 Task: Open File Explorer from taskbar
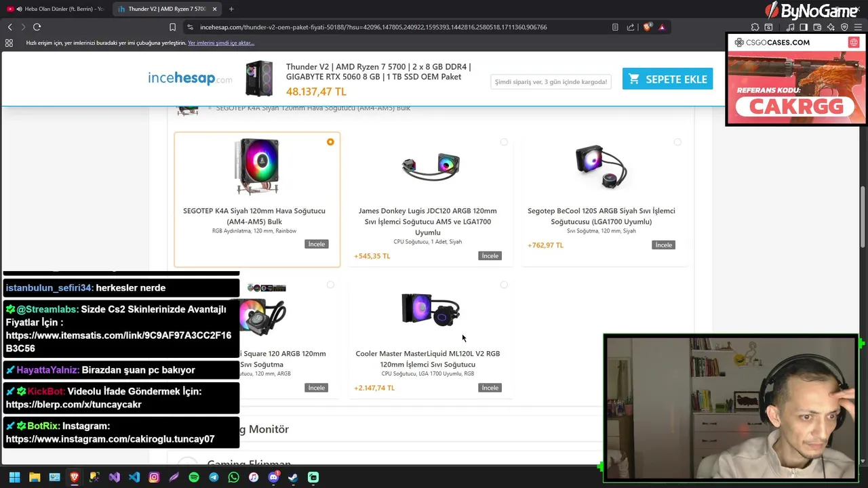35,477
